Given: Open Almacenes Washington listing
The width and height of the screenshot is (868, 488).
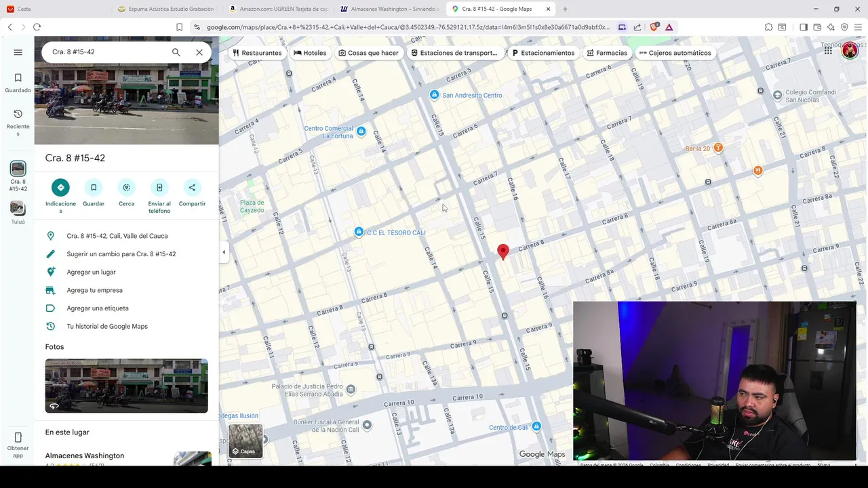Looking at the screenshot, I should [x=85, y=455].
